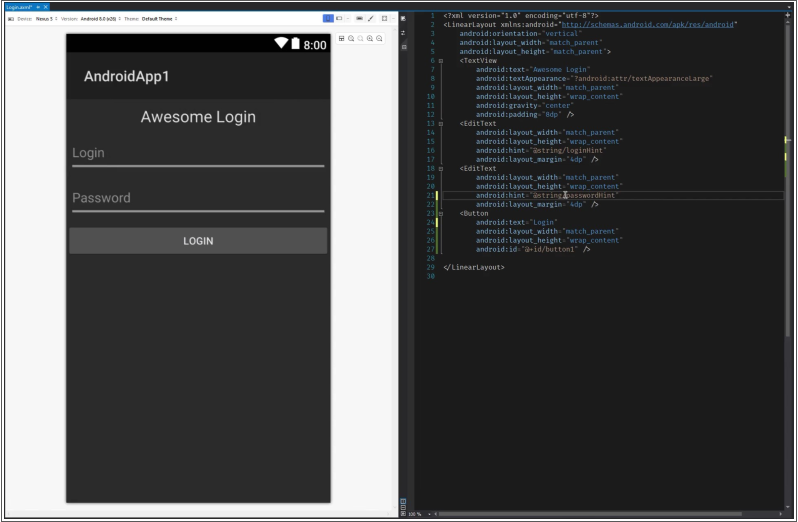798x522 pixels.
Task: Switch designer to portrait orientation
Action: pos(328,18)
